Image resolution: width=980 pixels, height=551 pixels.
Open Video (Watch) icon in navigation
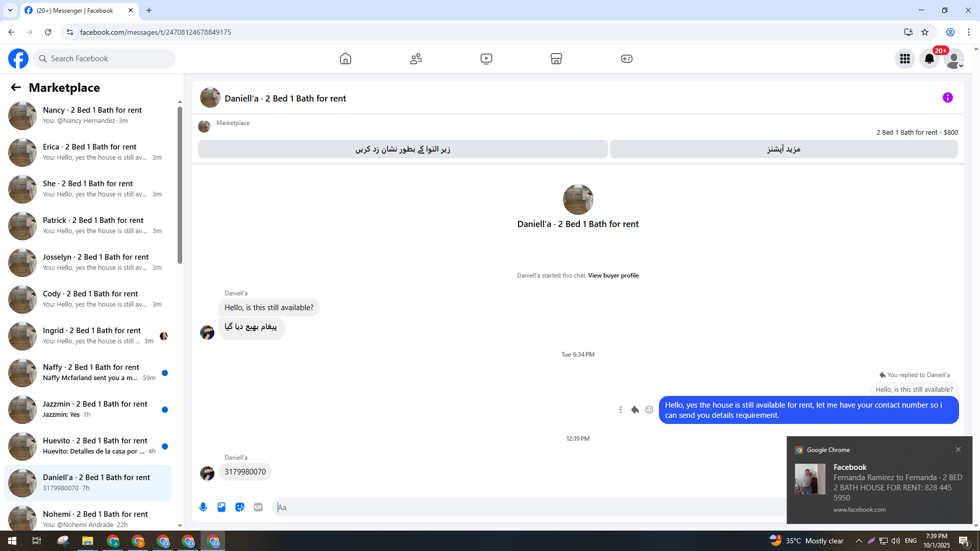tap(486, 59)
